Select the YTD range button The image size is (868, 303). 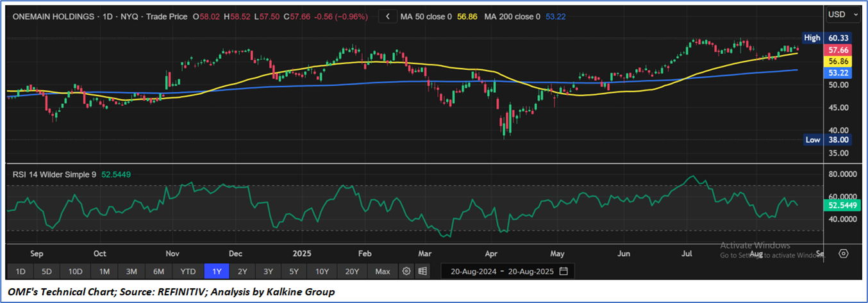click(x=188, y=271)
